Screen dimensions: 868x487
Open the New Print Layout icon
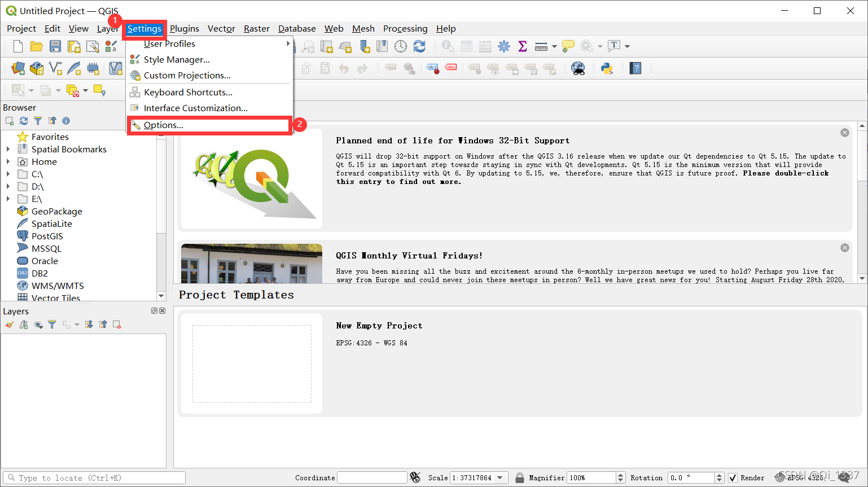pos(74,46)
